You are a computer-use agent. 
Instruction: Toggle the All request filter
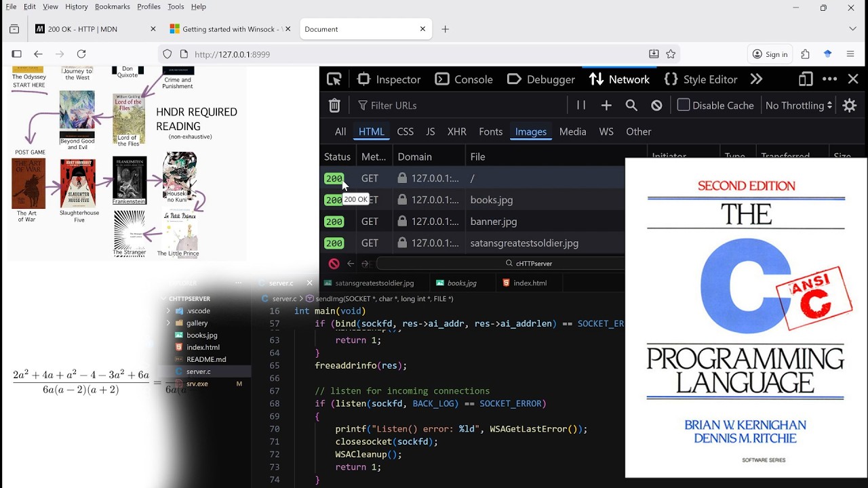point(340,131)
